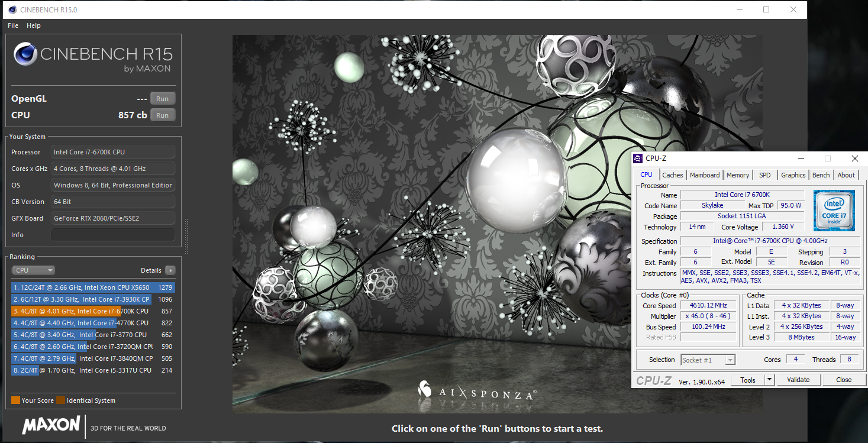Click the Identical System brown legend swatch
868x443 pixels.
(x=61, y=400)
